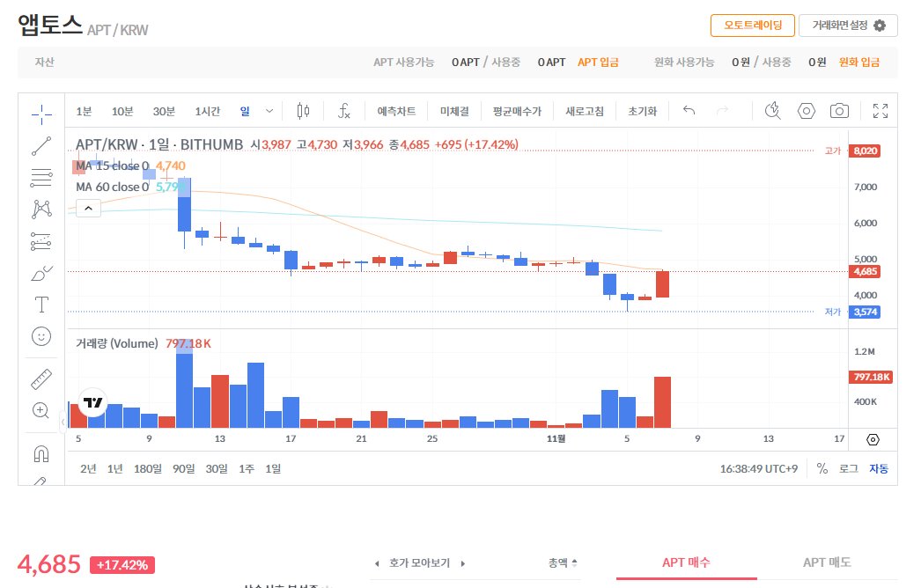
Task: Open the emoji icons tool
Action: tap(41, 336)
